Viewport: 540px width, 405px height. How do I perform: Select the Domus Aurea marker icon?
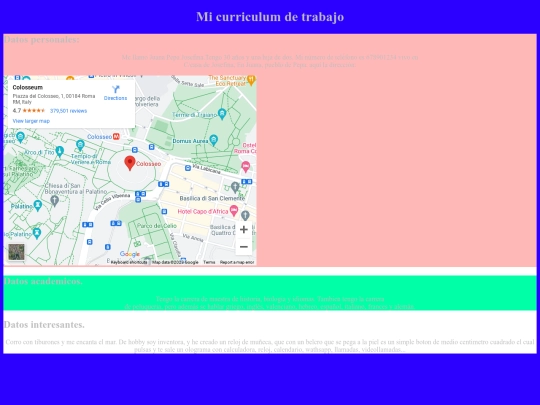[214, 140]
